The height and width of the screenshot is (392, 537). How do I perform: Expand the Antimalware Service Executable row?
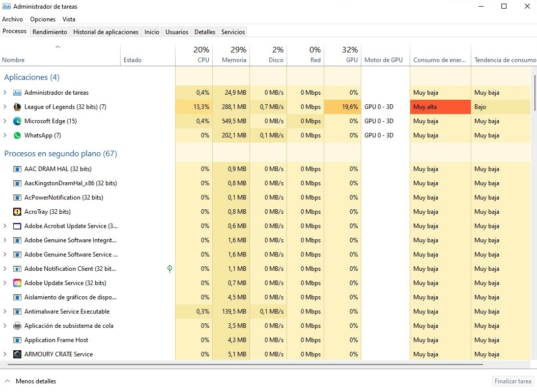[5, 312]
